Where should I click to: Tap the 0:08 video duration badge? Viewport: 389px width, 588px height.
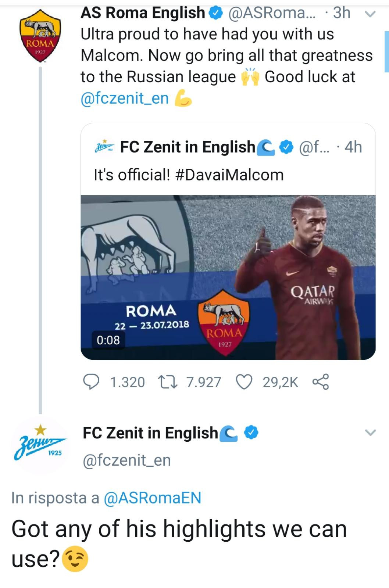[108, 340]
